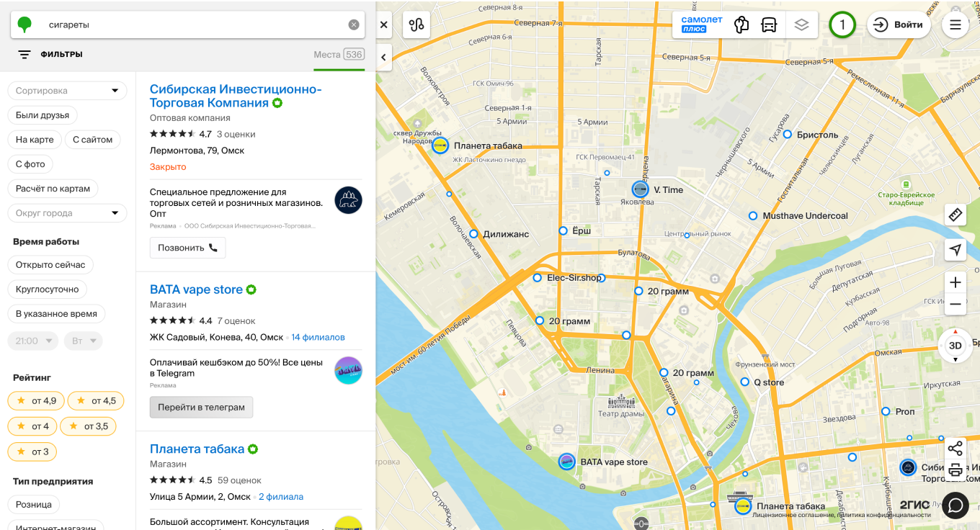
Task: Click the city guide head icon in toolbar
Action: tap(741, 24)
